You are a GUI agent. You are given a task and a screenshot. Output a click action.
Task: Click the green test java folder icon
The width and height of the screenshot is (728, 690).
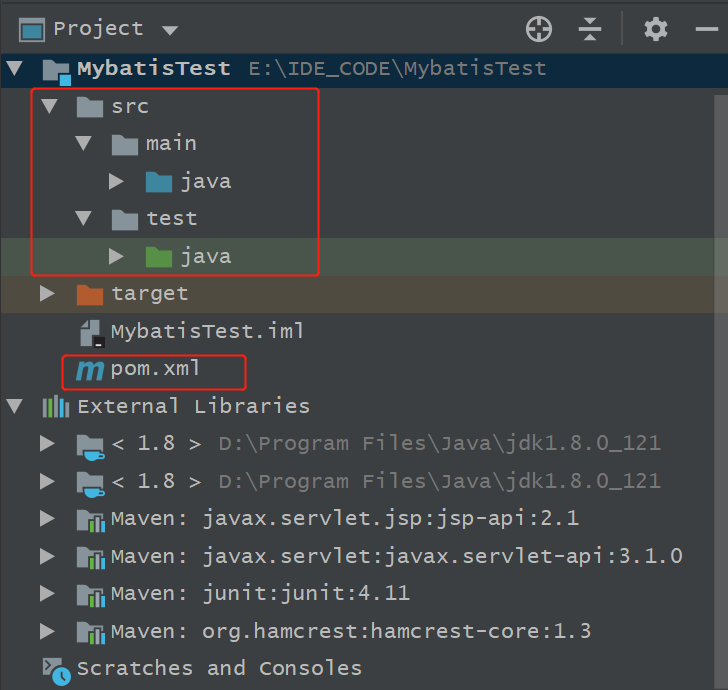159,257
